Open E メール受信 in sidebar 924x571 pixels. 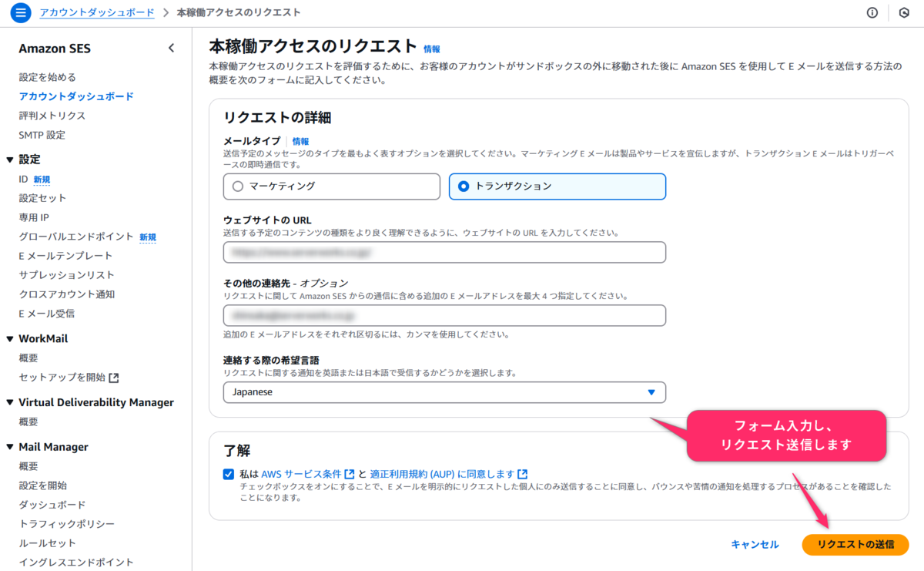click(x=46, y=314)
